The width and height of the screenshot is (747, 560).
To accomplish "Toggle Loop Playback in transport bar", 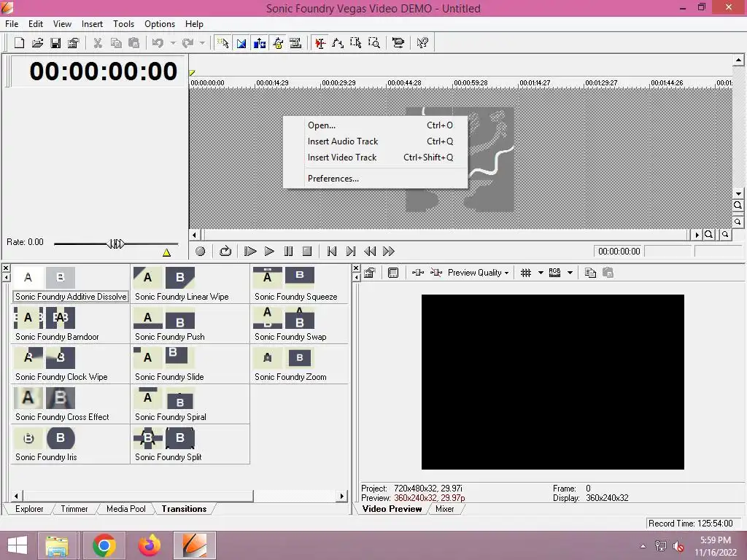I will pos(225,251).
